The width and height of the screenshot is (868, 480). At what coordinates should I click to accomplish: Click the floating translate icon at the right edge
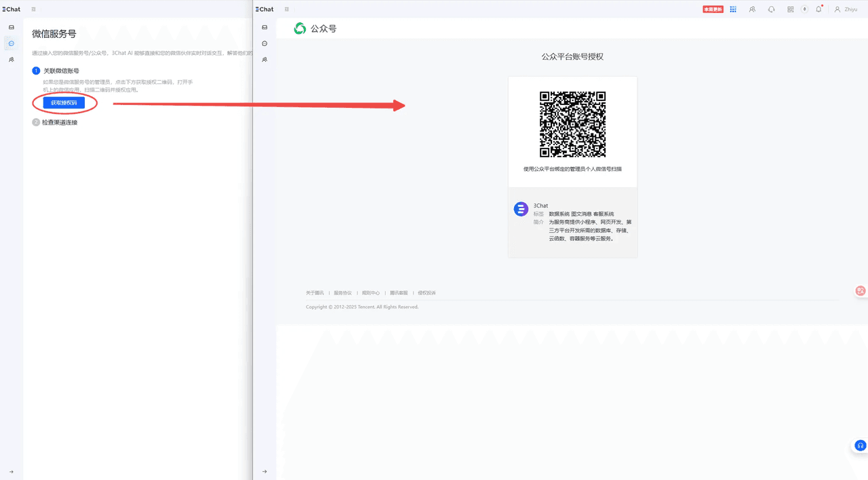(x=861, y=291)
